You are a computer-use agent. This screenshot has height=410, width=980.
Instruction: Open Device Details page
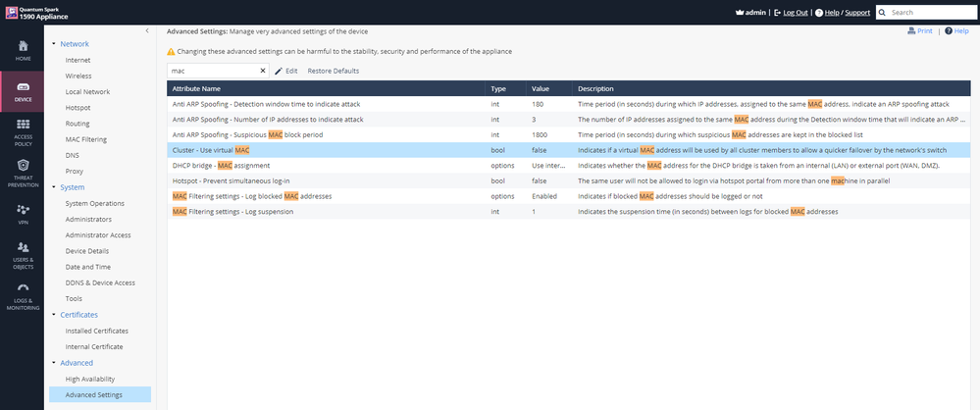87,251
